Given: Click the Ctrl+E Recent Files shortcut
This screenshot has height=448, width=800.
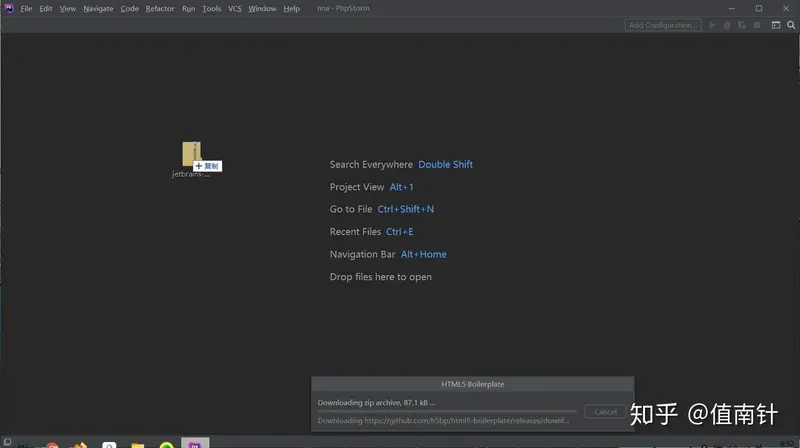Looking at the screenshot, I should 399,232.
